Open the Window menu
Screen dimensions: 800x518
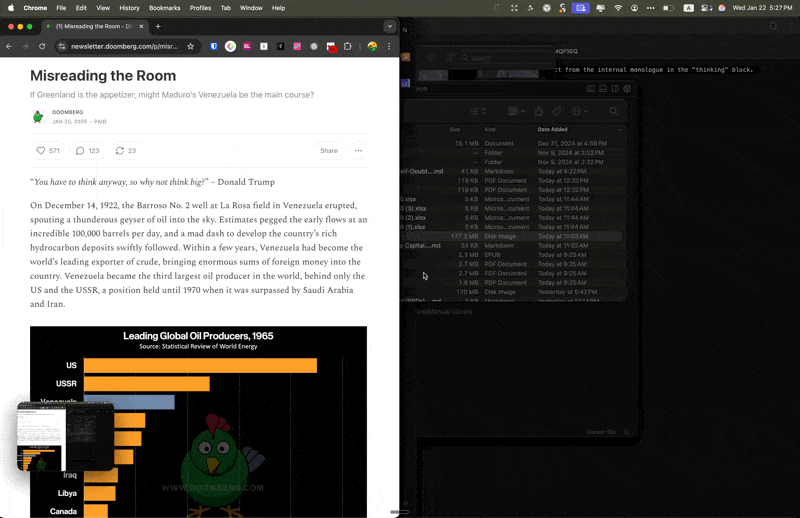click(251, 8)
